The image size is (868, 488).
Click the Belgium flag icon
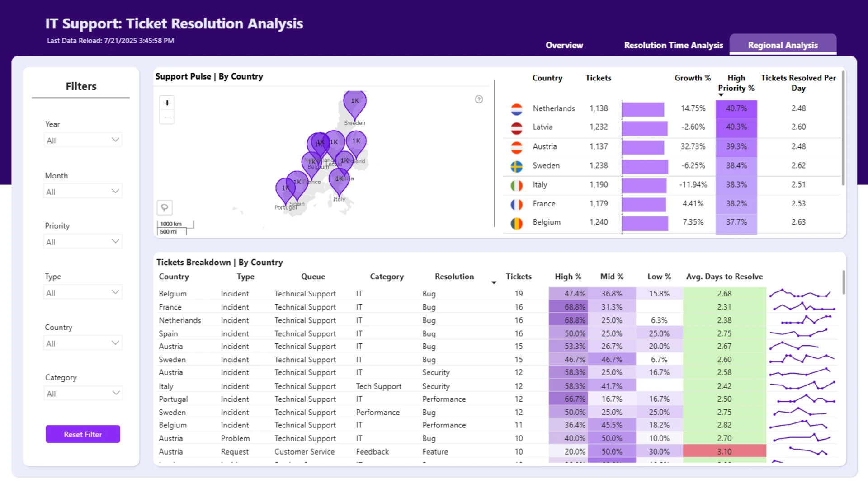click(x=516, y=223)
